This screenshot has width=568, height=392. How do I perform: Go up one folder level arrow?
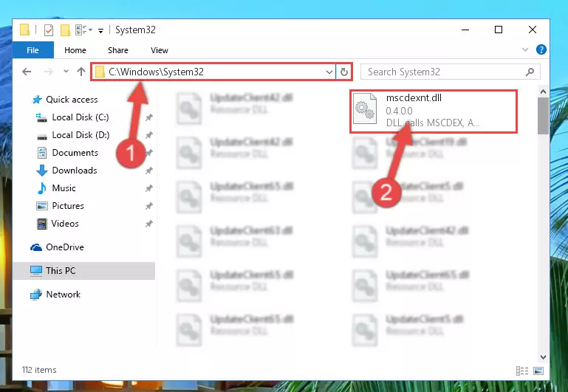point(81,72)
